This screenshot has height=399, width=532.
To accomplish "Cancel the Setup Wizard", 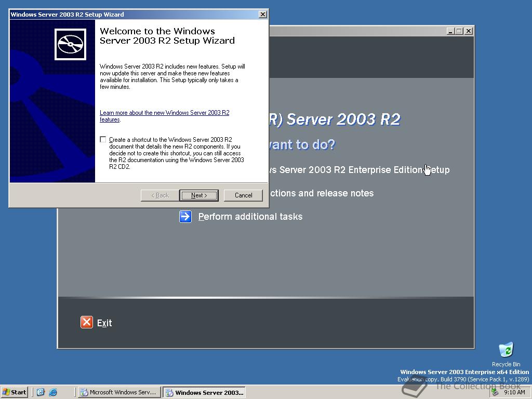I will tap(243, 195).
